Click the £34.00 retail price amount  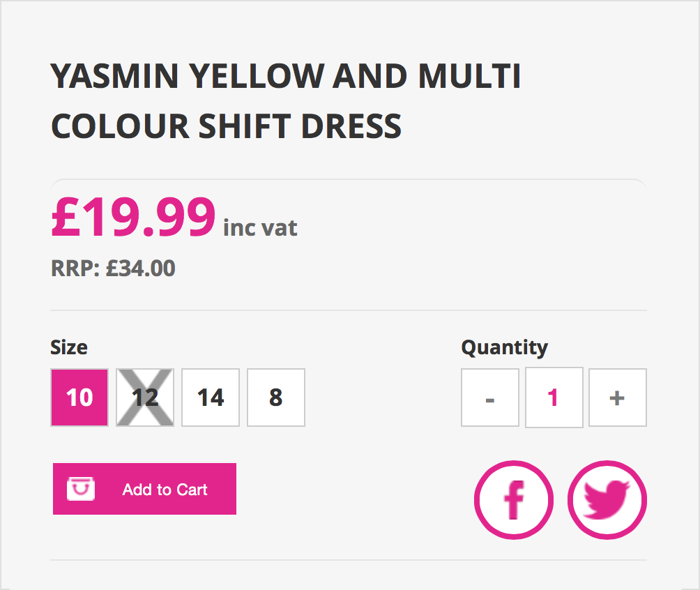[140, 268]
